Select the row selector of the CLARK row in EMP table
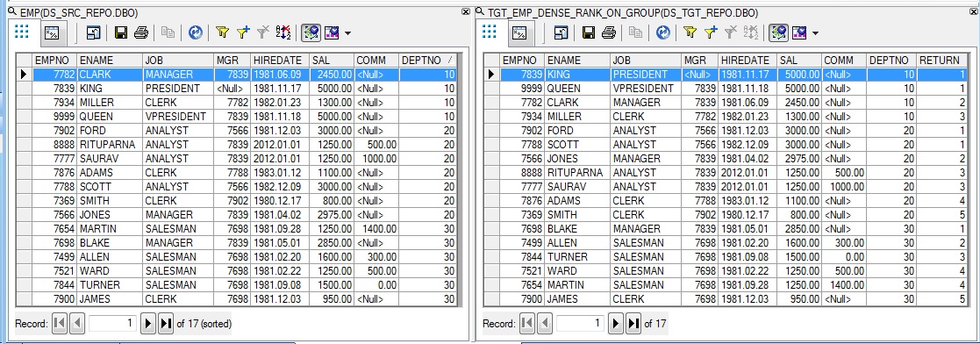980x344 pixels. coord(24,75)
